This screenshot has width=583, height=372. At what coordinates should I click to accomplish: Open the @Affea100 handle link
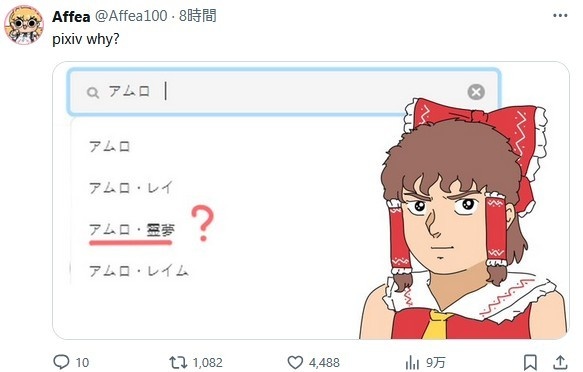(131, 16)
